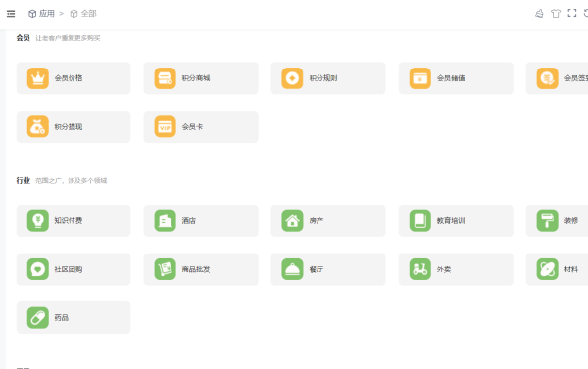The image size is (588, 369).
Task: Open the 积分提现 money bag app
Action: pyautogui.click(x=73, y=126)
